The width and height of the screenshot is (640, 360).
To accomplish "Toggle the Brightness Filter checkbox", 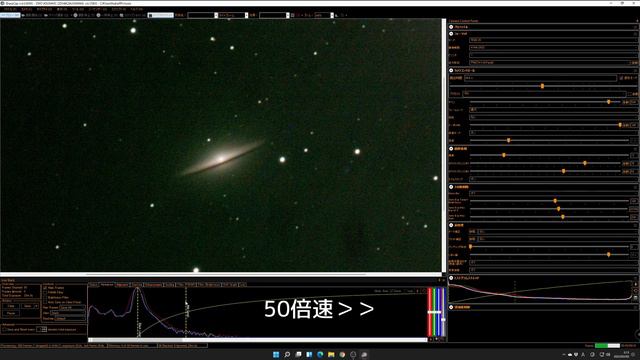I will coord(45,298).
